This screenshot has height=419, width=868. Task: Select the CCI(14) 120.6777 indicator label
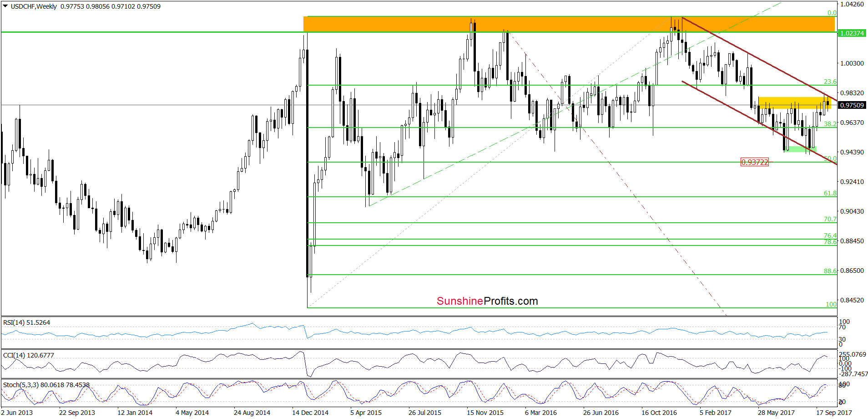tap(29, 355)
